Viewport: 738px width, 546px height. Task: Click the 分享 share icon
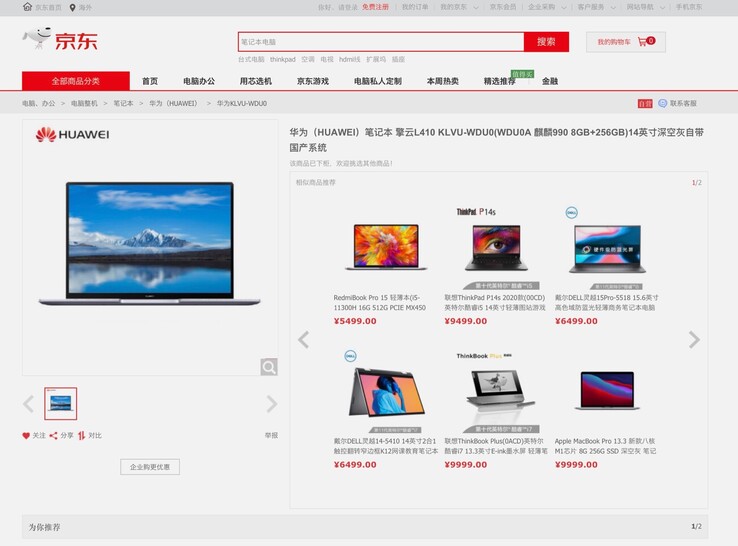click(x=54, y=435)
